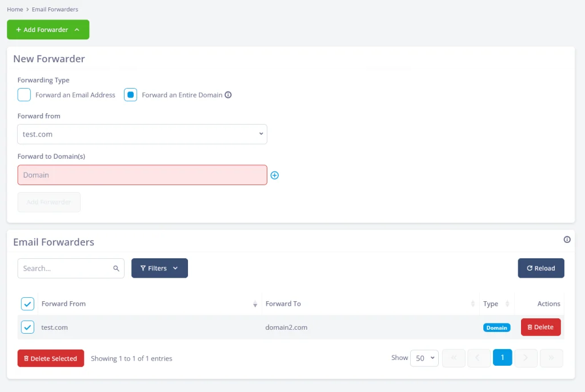Delete the test.com forwarder

540,327
